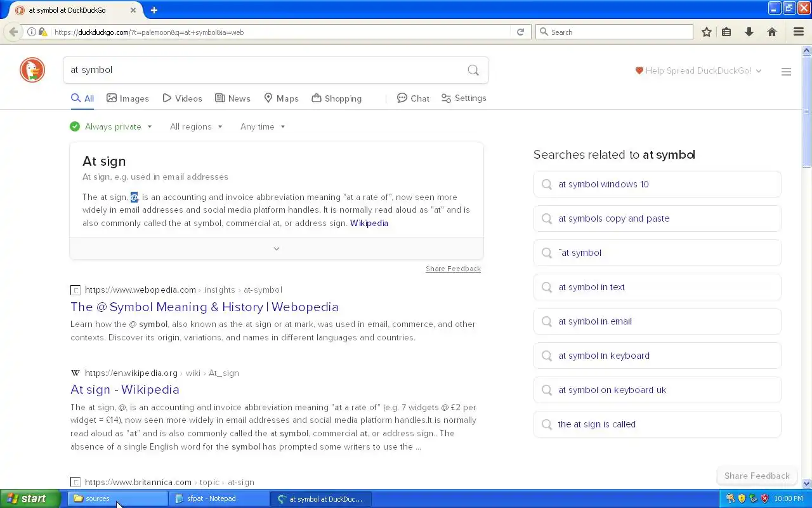812x508 pixels.
Task: Open the DuckDuckGo hamburger side menu
Action: 786,72
